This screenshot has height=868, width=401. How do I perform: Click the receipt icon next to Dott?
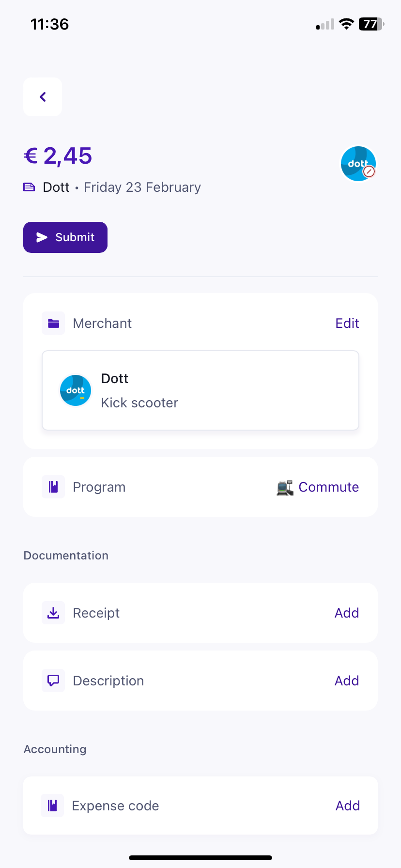[29, 187]
